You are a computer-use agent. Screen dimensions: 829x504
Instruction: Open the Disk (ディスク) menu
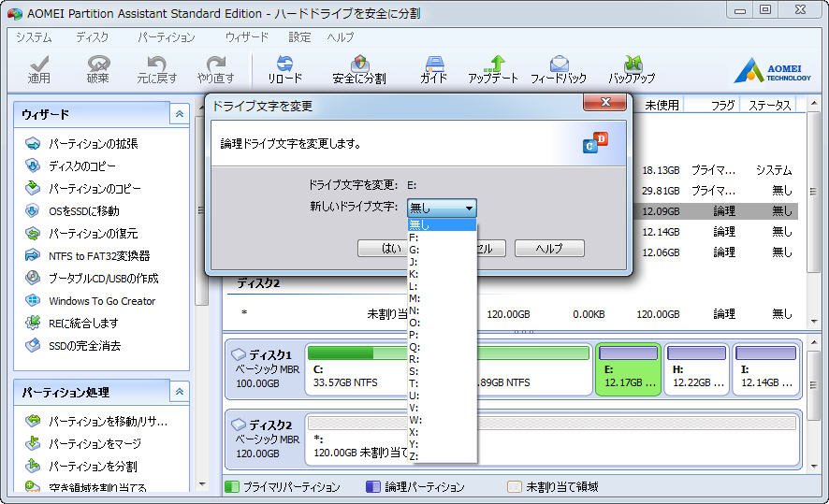coord(92,37)
